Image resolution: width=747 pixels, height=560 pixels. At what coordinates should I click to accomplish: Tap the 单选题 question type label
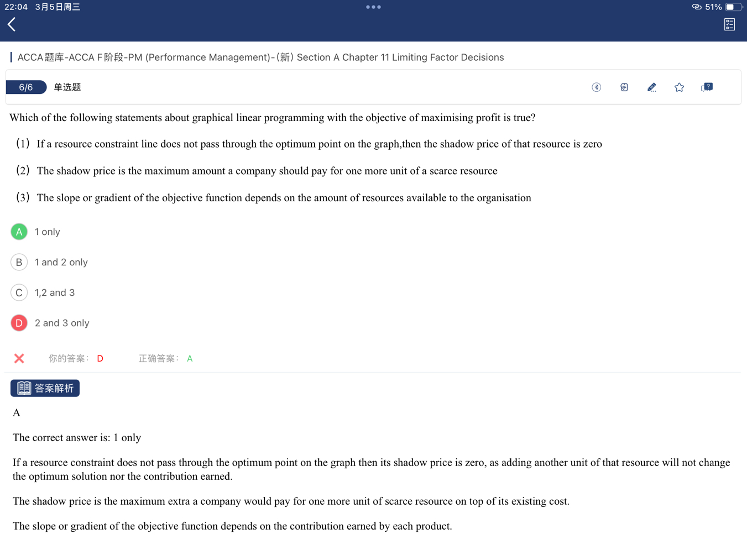[67, 87]
